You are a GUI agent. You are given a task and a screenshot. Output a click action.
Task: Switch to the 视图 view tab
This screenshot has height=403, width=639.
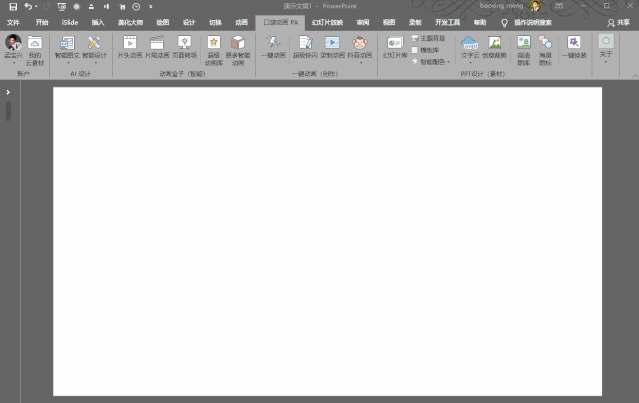[389, 22]
